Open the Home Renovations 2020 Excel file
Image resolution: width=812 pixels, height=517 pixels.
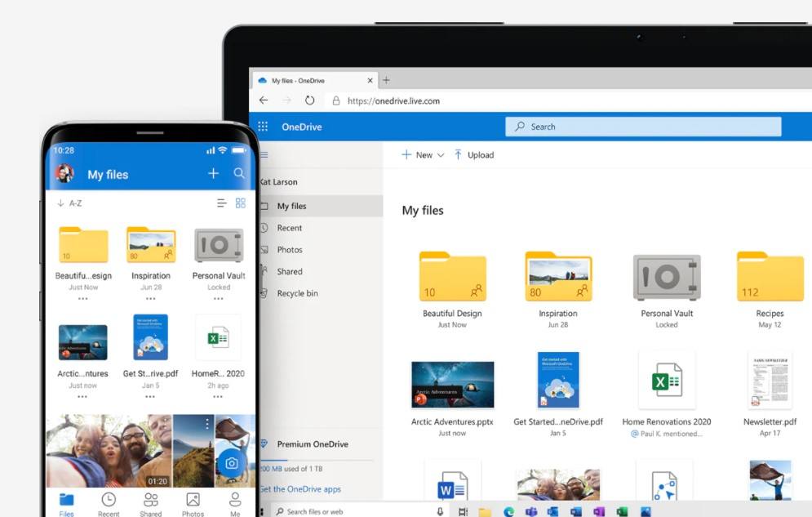667,381
